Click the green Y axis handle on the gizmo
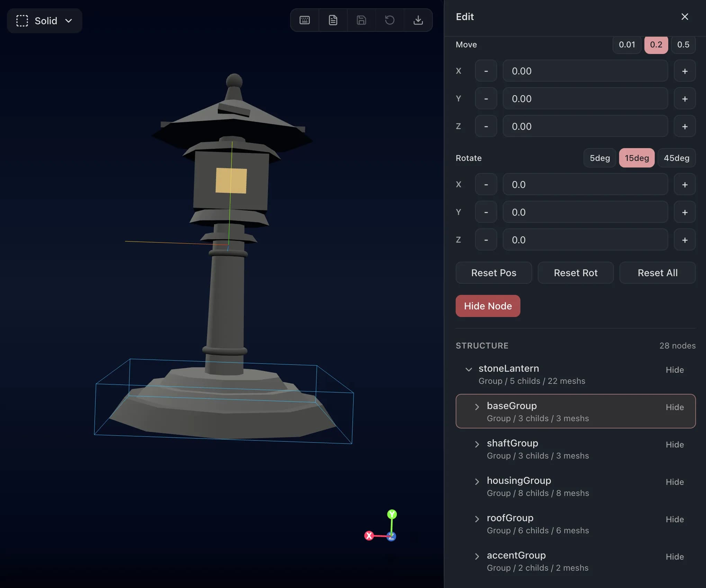 click(x=392, y=515)
